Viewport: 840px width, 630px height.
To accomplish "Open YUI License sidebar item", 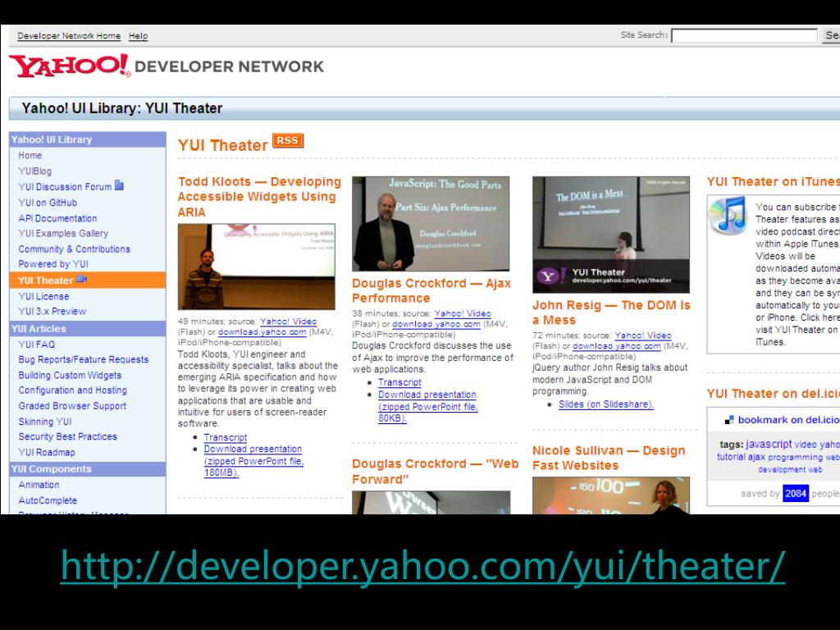I will 43,296.
